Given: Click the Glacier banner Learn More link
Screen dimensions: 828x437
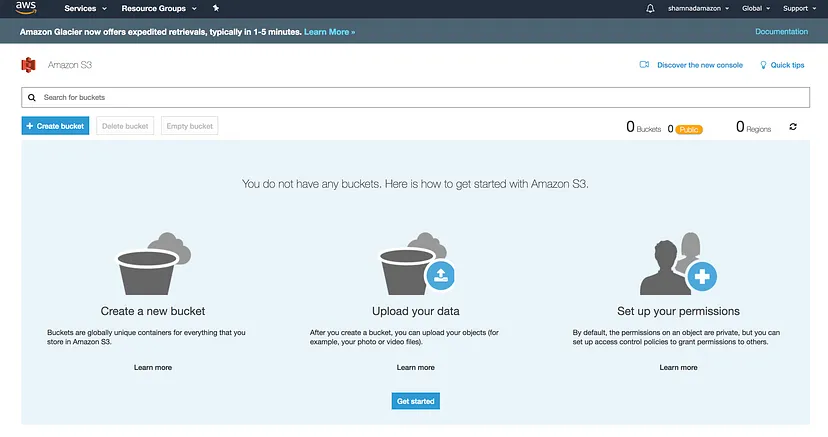Looking at the screenshot, I should click(x=329, y=32).
